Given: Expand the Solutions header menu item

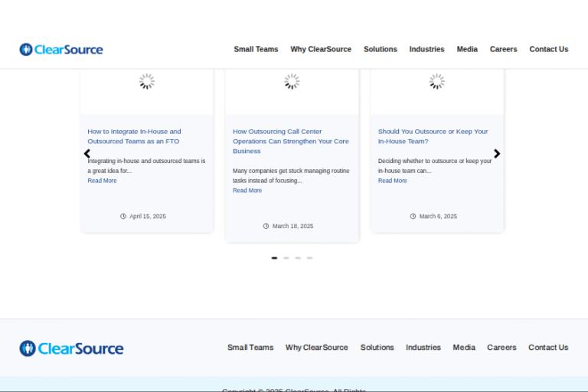Looking at the screenshot, I should click(380, 49).
